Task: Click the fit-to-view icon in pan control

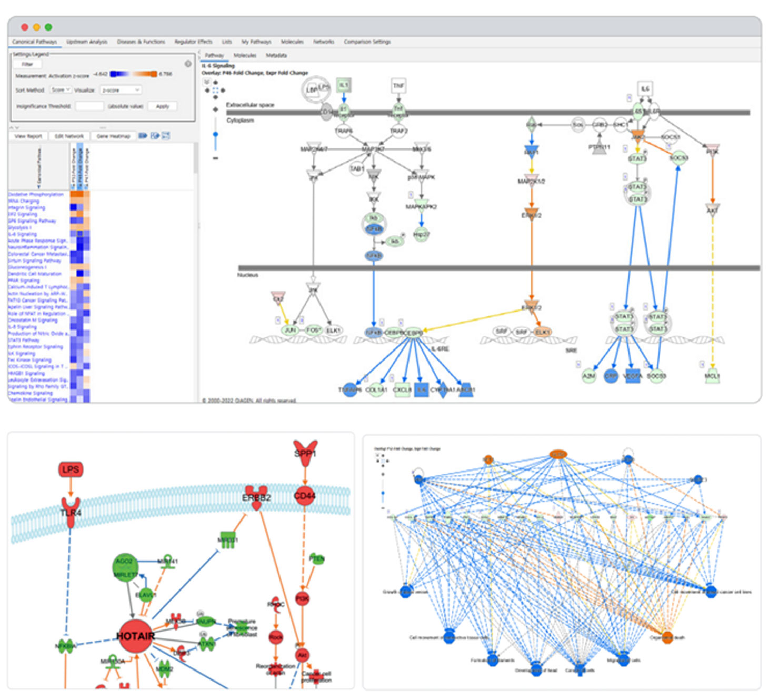Action: click(215, 91)
